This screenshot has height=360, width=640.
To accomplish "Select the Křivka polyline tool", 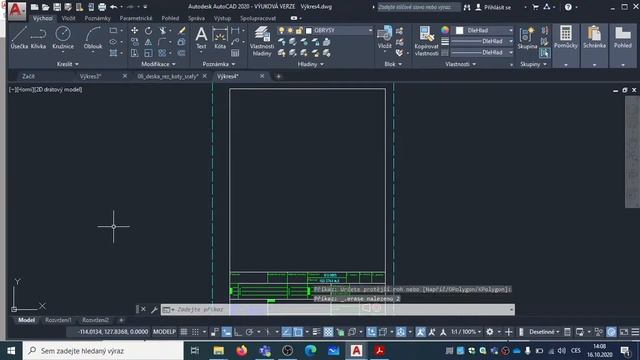I will click(38, 38).
